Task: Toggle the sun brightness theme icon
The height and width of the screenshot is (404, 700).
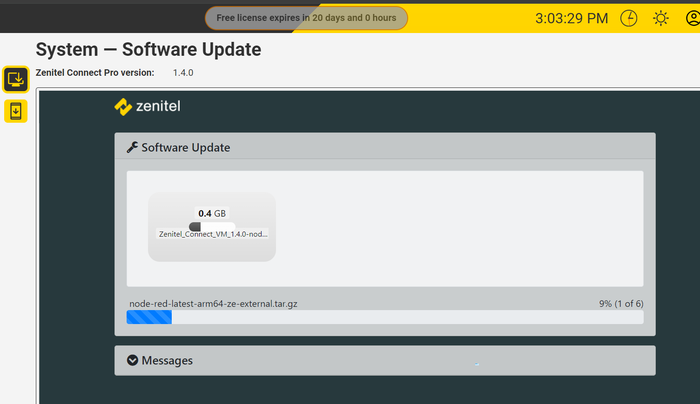Action: click(661, 18)
